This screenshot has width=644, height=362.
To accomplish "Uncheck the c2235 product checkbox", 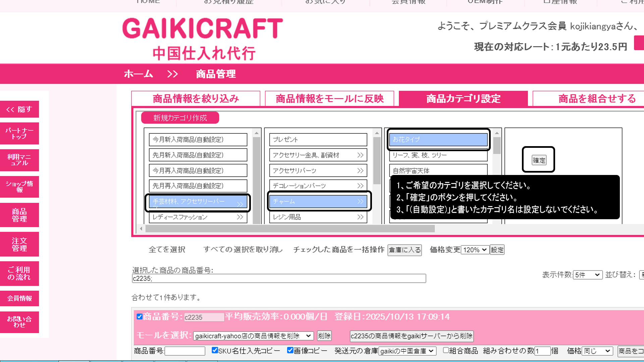I will click(x=140, y=316).
